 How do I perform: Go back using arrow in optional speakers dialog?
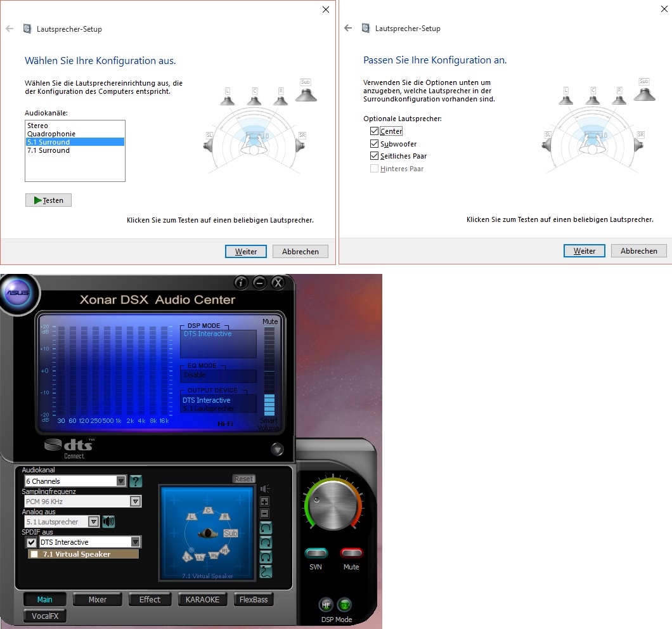click(348, 28)
